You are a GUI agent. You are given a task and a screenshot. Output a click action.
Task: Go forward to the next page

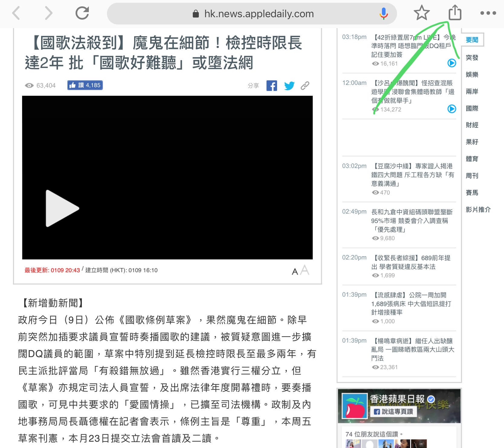coord(48,14)
